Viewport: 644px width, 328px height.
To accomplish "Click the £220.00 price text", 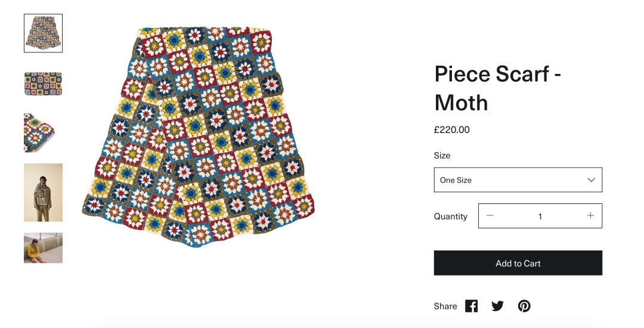I will 451,129.
